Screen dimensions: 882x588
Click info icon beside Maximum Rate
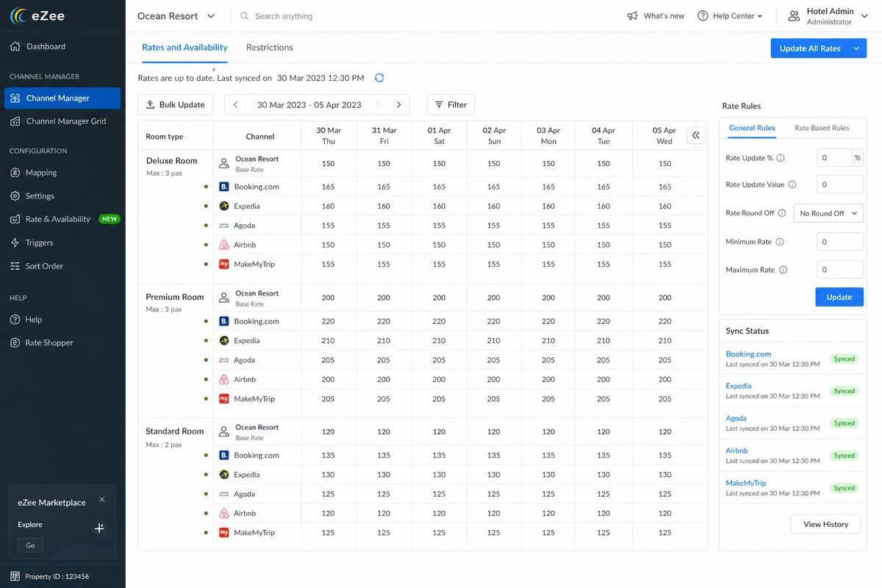(783, 270)
